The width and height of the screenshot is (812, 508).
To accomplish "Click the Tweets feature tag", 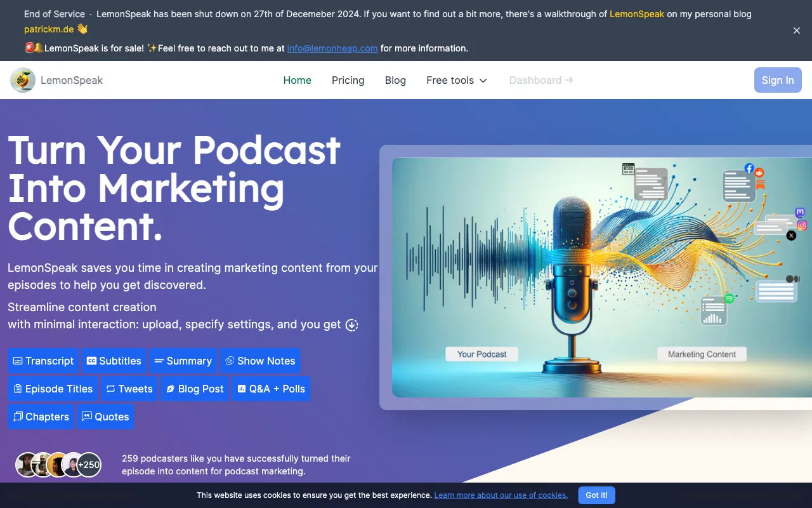I will point(129,389).
